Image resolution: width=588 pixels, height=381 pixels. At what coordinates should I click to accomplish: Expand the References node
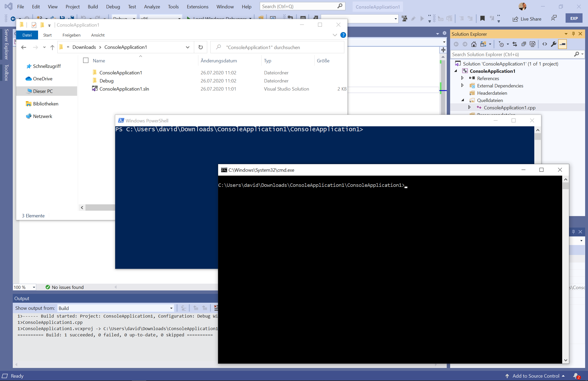pyautogui.click(x=462, y=78)
